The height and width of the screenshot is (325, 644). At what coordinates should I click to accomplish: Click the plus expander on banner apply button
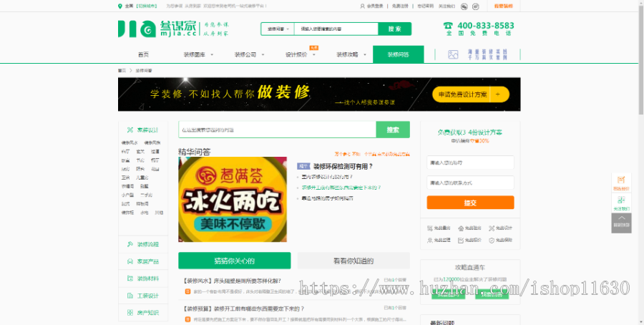(497, 94)
